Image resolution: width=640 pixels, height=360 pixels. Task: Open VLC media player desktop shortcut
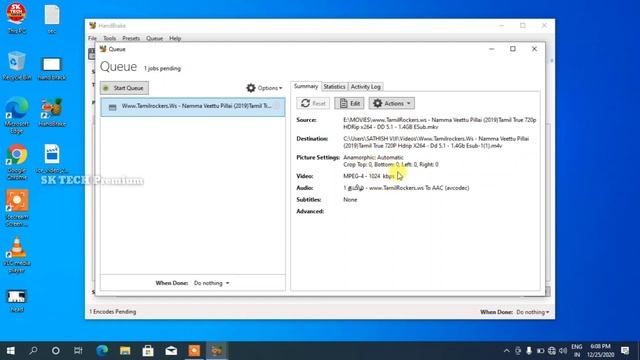tap(16, 255)
